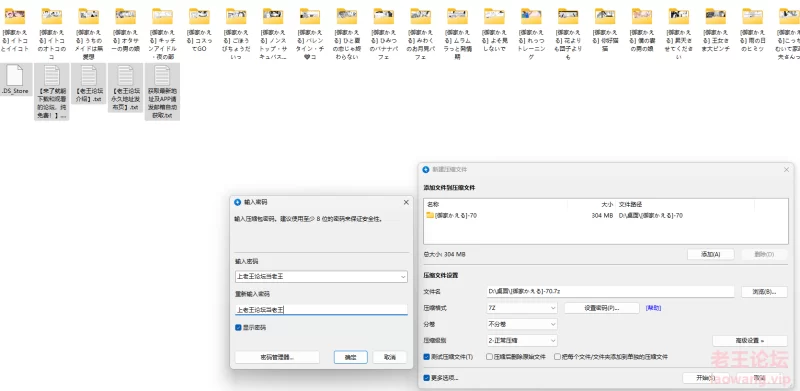Select the [御家かえる]-70 row in file list

[606, 215]
